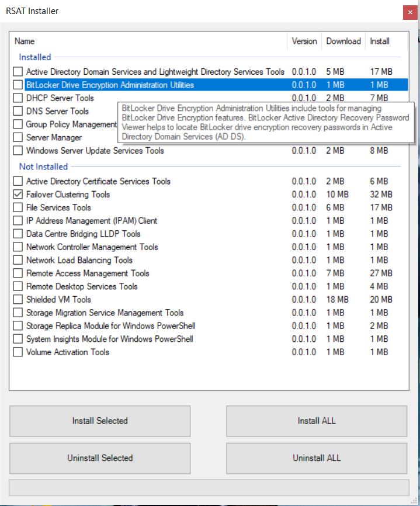
Task: Uncheck the Failover Clustering Tools checkbox
Action: coord(18,194)
